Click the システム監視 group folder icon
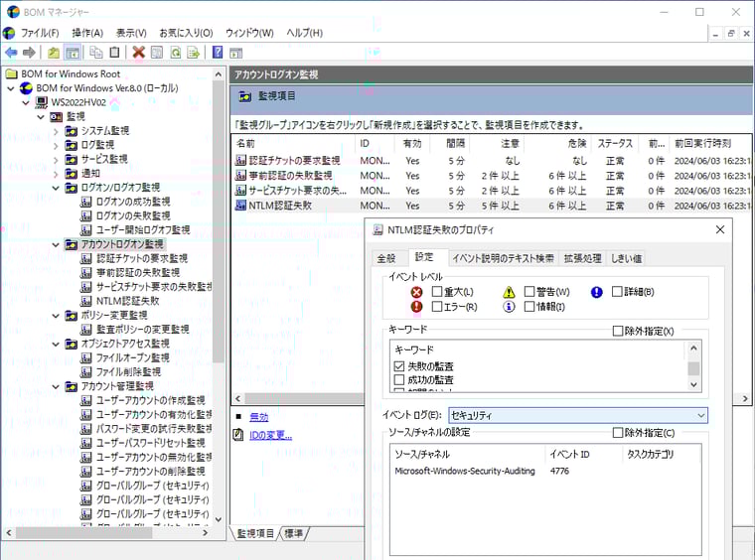The height and width of the screenshot is (560, 755). point(72,131)
